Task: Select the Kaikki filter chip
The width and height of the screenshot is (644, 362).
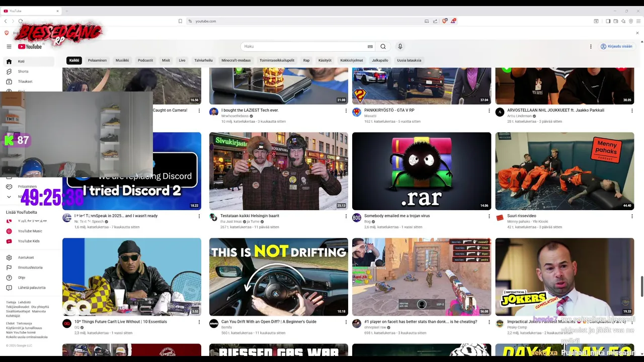Action: click(x=74, y=60)
